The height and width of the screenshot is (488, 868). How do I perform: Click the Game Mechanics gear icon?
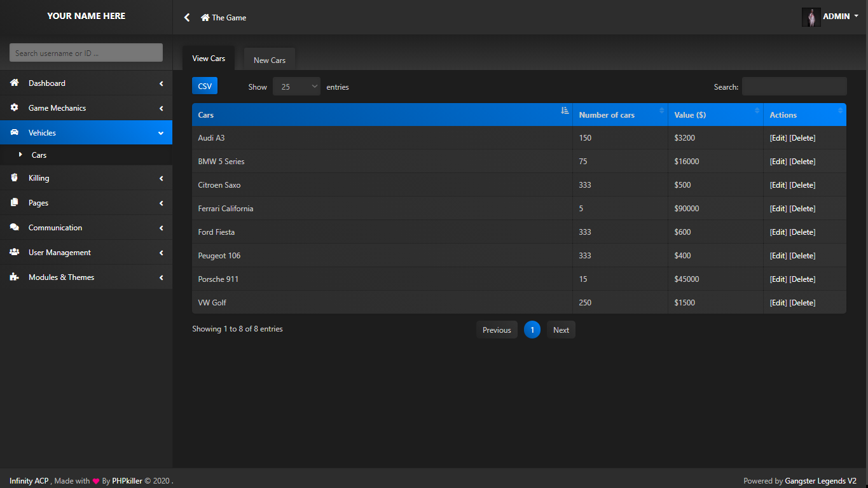coord(14,108)
